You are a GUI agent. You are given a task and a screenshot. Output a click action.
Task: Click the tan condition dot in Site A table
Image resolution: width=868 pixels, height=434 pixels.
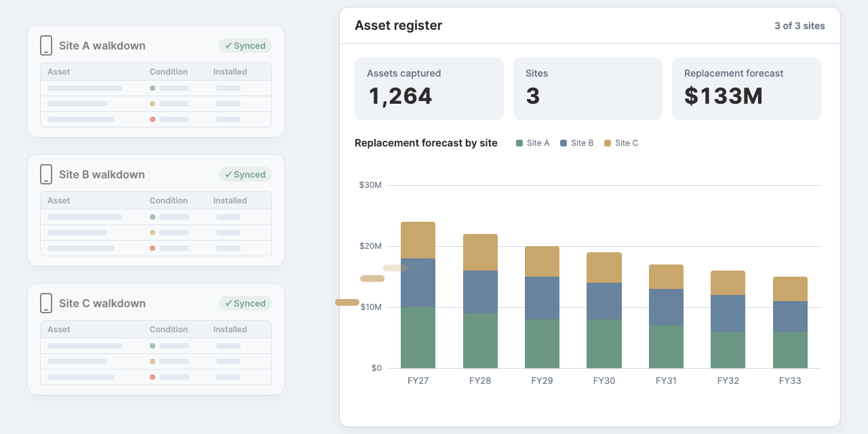click(153, 104)
